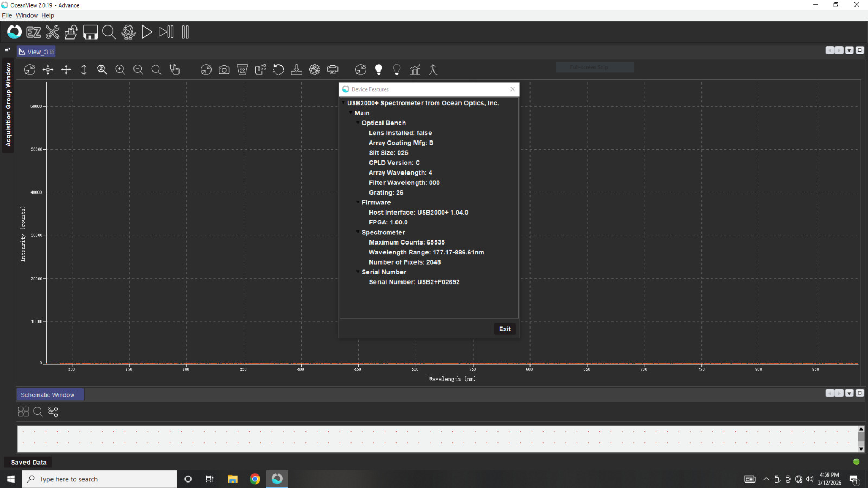Collapse the Optical Bench tree node
Screen dimensions: 868x488
tap(358, 123)
